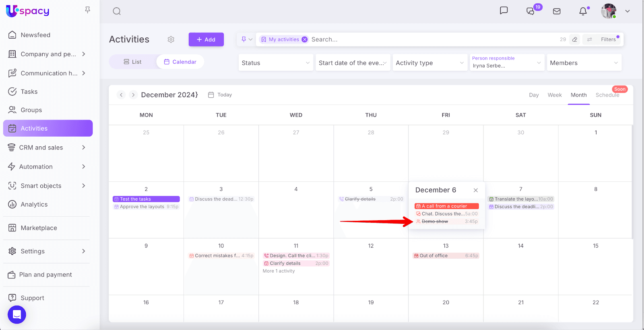Select the Week view tab

[554, 95]
